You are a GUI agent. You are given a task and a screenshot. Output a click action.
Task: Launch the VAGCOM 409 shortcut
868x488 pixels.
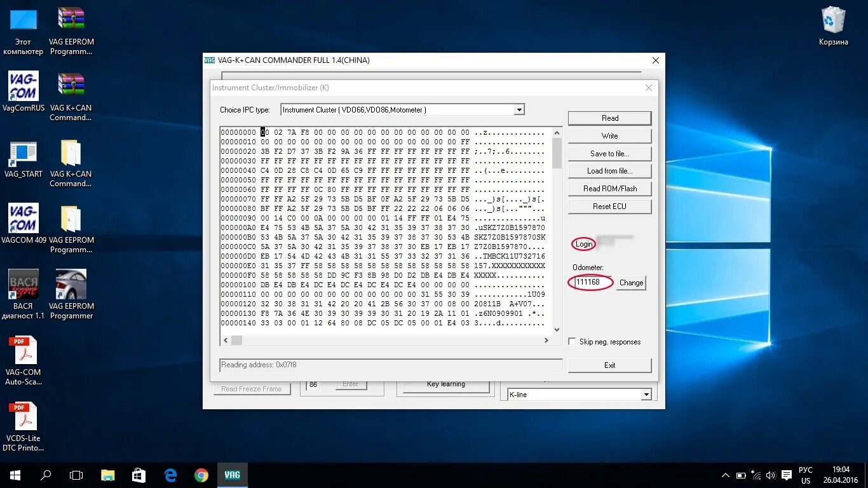click(24, 224)
